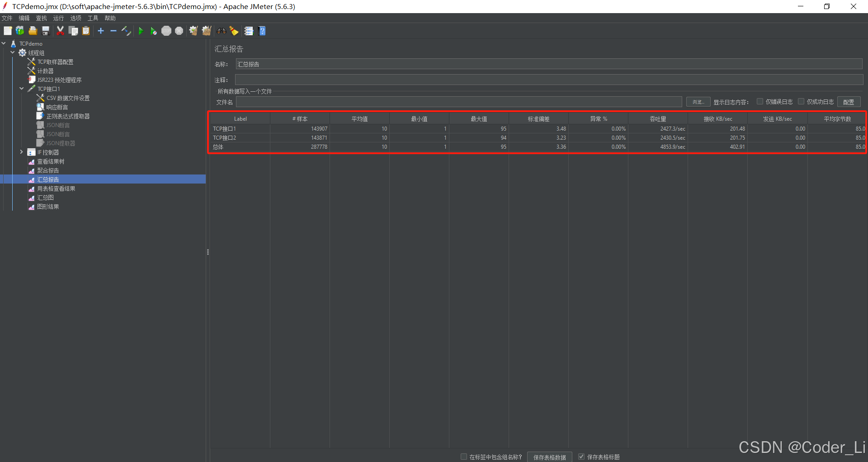The height and width of the screenshot is (462, 868).
Task: Click the 保存表格数据 button
Action: (x=549, y=457)
